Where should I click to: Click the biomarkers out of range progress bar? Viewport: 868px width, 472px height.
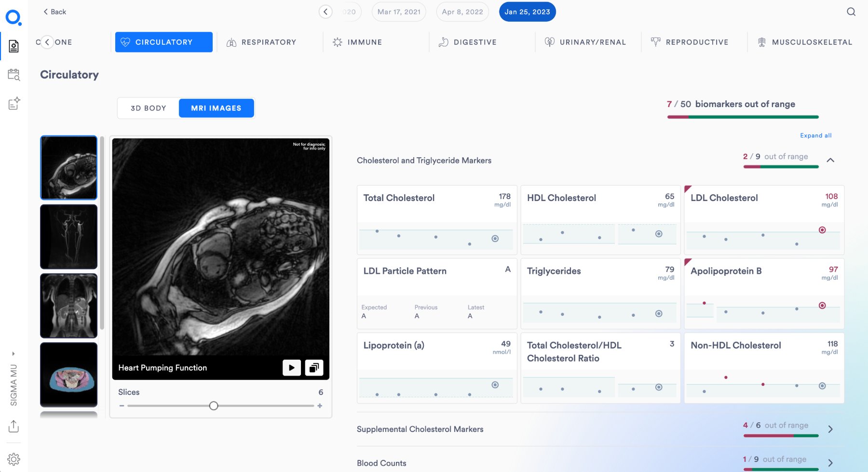tap(743, 117)
